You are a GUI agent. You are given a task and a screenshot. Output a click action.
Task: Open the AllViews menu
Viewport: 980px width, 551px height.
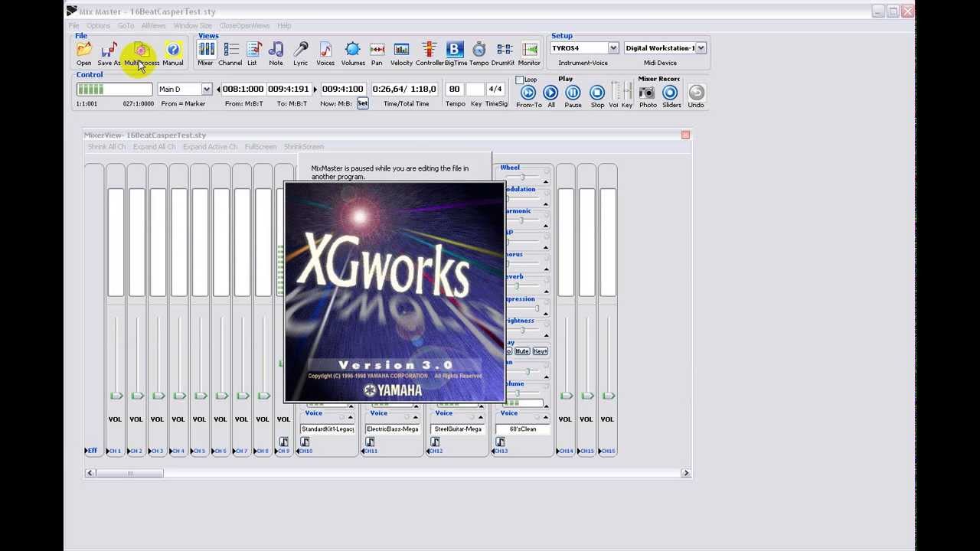point(153,26)
